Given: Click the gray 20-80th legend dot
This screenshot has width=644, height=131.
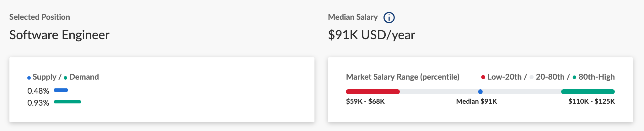Looking at the screenshot, I should (x=532, y=77).
